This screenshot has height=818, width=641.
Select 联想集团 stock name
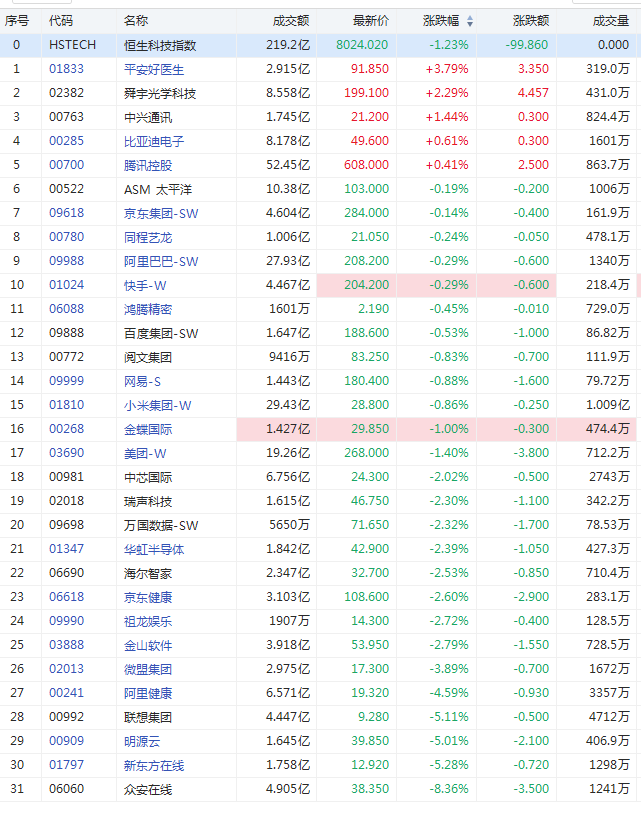148,717
